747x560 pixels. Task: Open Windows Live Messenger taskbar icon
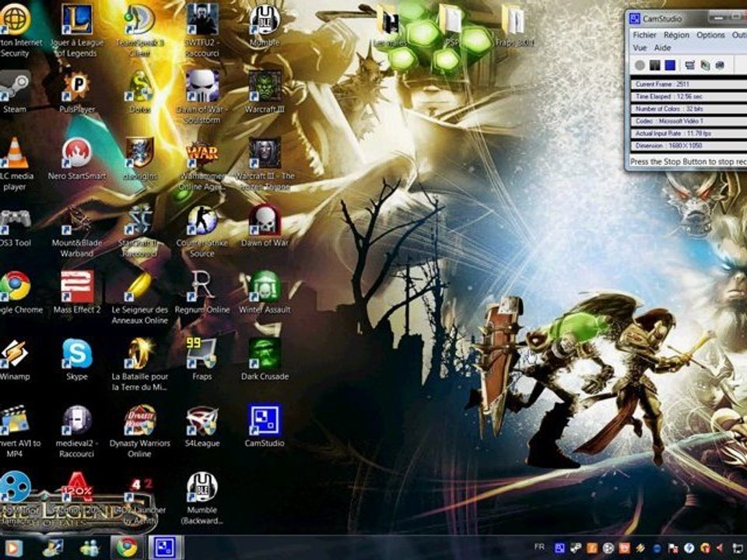coord(89,548)
